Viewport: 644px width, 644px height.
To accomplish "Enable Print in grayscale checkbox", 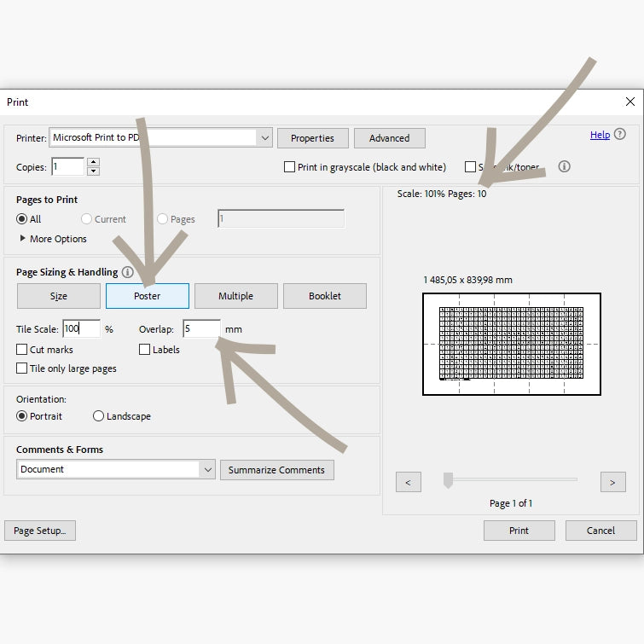I will click(290, 167).
